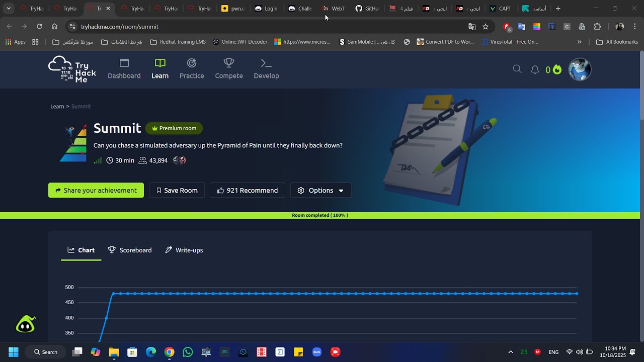Click the room creators' avatars
The height and width of the screenshot is (362, 644).
[x=180, y=160]
